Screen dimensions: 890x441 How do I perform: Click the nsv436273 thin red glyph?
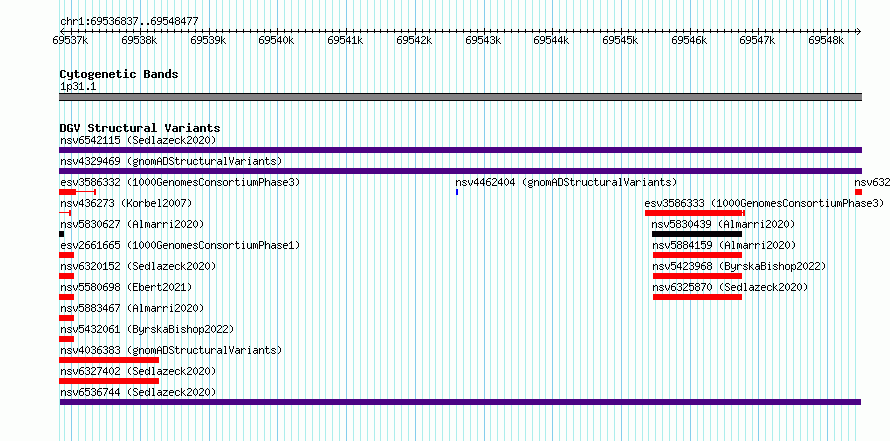[65, 213]
